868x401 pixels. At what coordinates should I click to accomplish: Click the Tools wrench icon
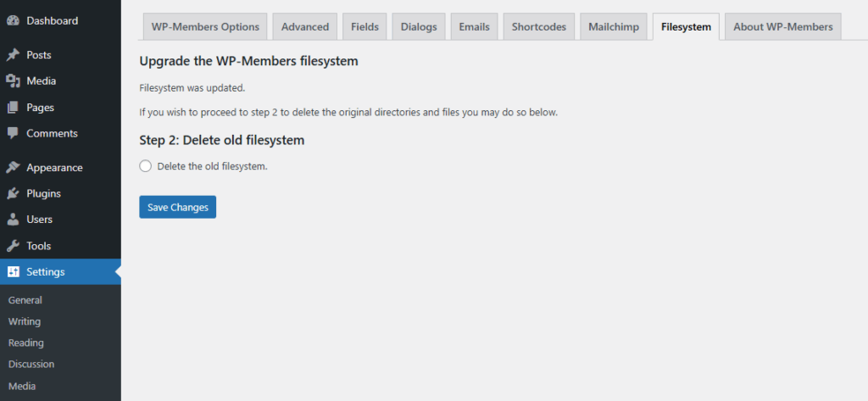coord(13,246)
